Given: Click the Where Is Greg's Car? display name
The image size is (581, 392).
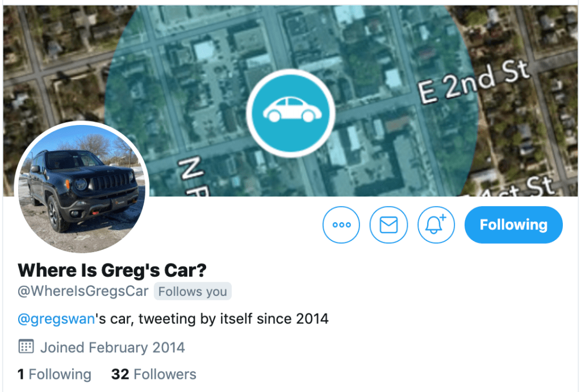Looking at the screenshot, I should click(112, 270).
